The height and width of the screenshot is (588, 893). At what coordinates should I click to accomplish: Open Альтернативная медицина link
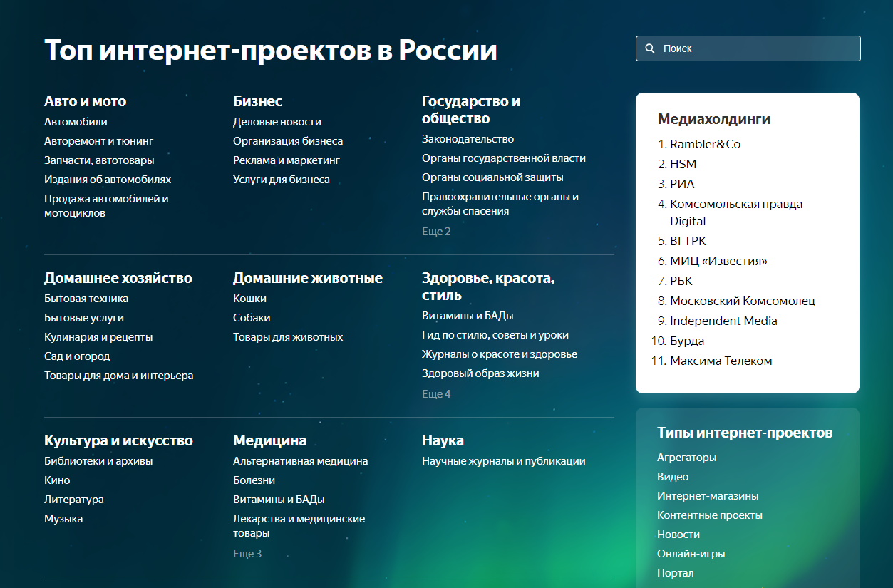pyautogui.click(x=301, y=461)
